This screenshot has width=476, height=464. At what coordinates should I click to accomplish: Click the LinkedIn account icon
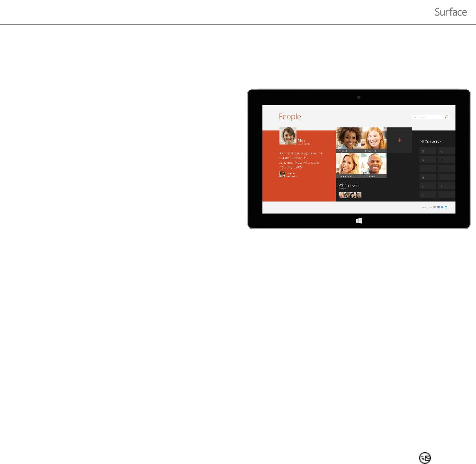[x=445, y=207]
